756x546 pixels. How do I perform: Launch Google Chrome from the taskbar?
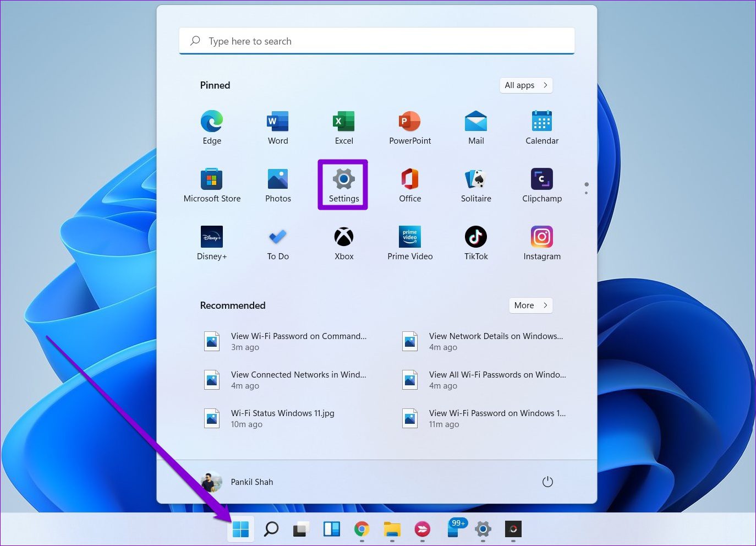(x=361, y=529)
